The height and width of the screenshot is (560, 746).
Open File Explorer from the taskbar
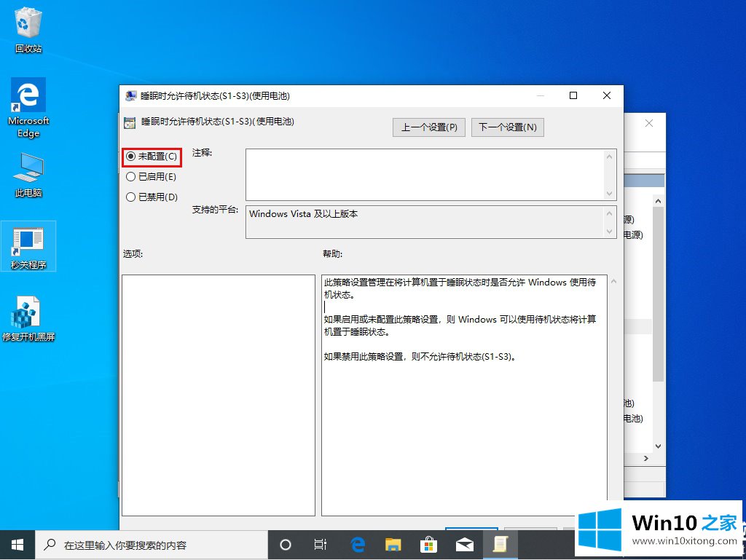[393, 545]
